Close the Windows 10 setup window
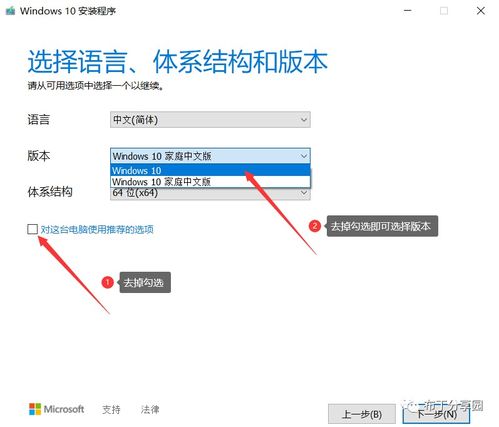 pyautogui.click(x=480, y=11)
